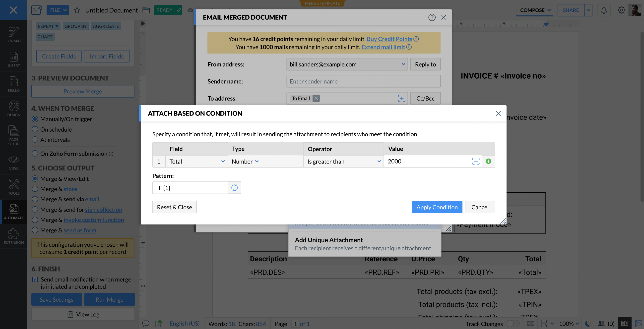
Task: Click the green add condition icon
Action: (x=488, y=161)
